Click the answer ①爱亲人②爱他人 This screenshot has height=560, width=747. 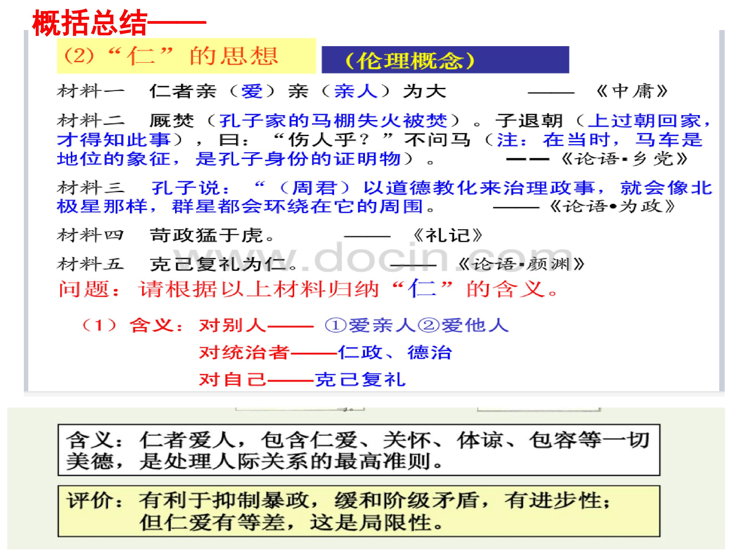417,325
